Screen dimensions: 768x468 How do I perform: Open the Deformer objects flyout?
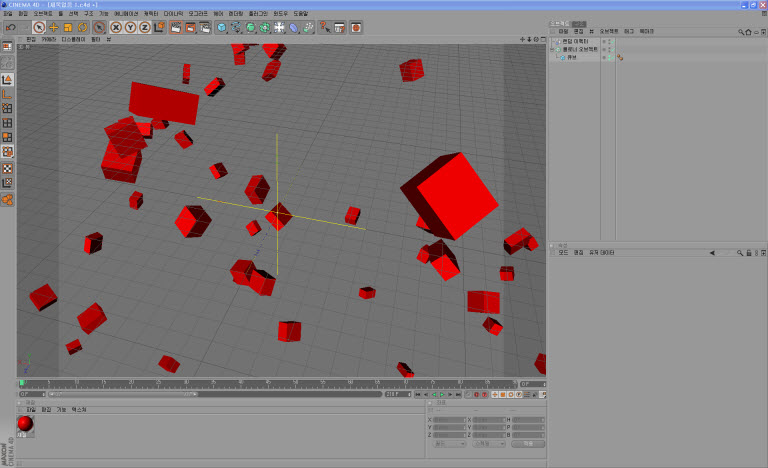pyautogui.click(x=293, y=27)
